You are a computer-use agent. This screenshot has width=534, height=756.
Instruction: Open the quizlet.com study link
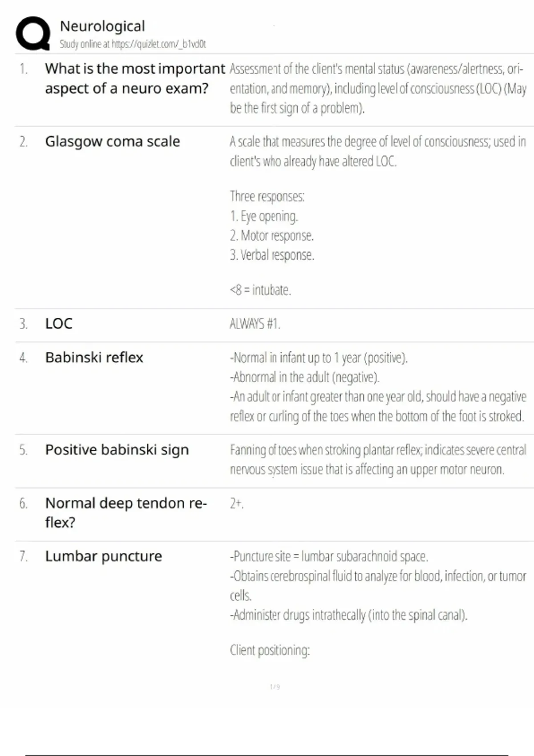(158, 44)
